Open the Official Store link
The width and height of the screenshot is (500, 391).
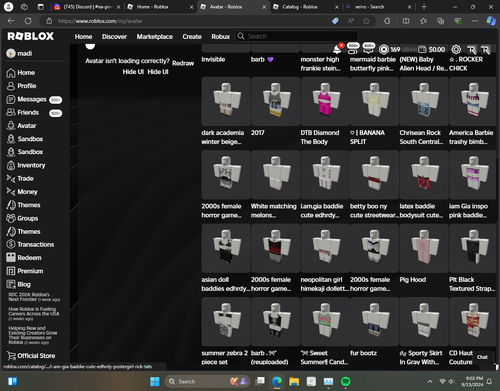(x=31, y=356)
